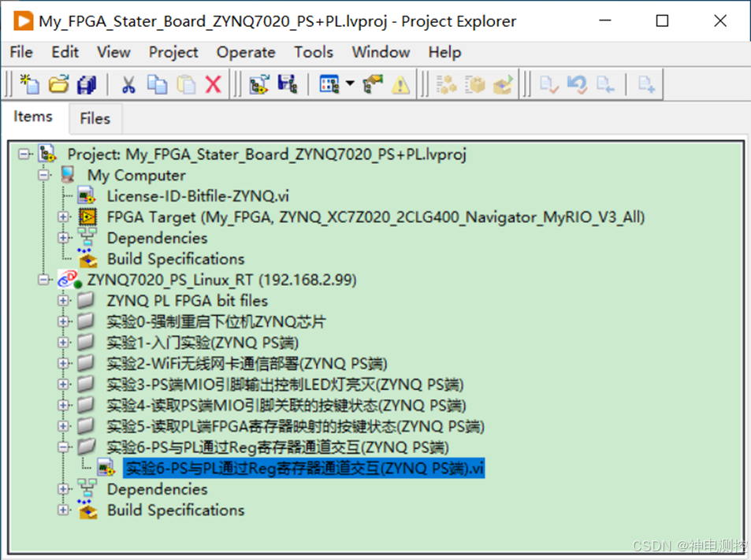Select License-ID-Bitfile-ZYNQ.vi
Image resolution: width=751 pixels, height=560 pixels.
click(x=198, y=196)
